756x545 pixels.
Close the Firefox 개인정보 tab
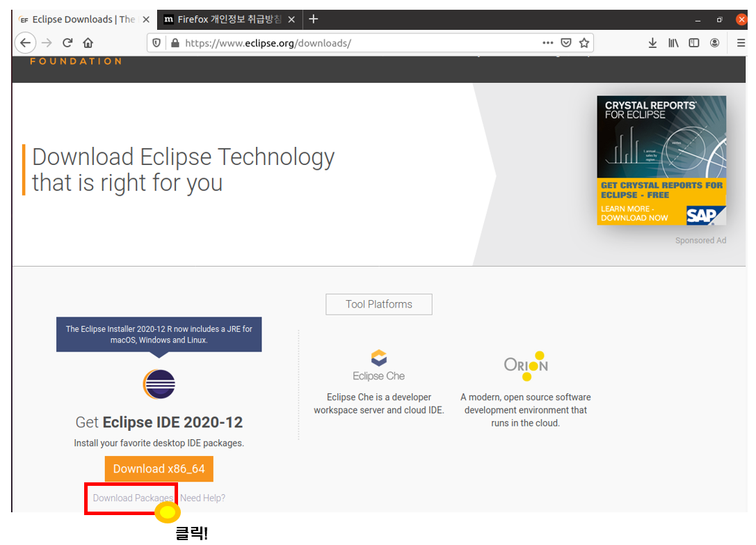tap(291, 19)
